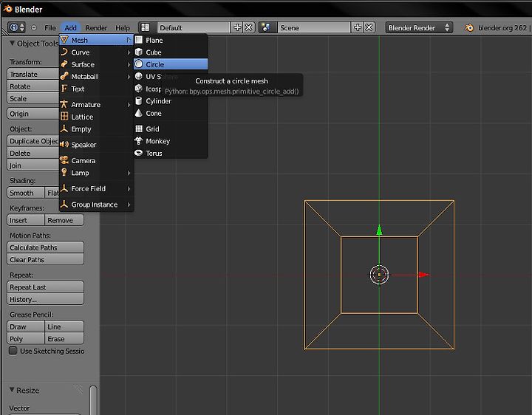The width and height of the screenshot is (532, 415).
Task: Click the Blender logo beside blender.org 262
Action: click(469, 27)
